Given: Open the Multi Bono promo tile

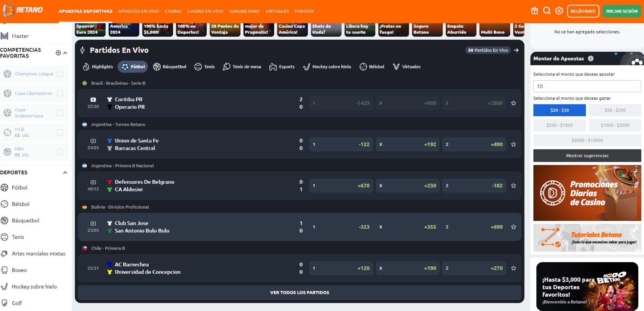Looking at the screenshot, I should (495, 30).
